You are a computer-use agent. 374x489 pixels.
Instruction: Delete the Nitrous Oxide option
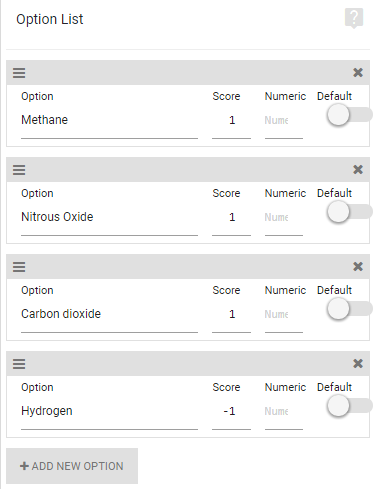coord(358,169)
